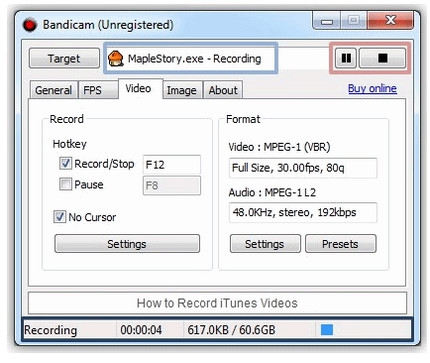Click the '617.0KB / 60.6GB' file size readout

click(231, 330)
